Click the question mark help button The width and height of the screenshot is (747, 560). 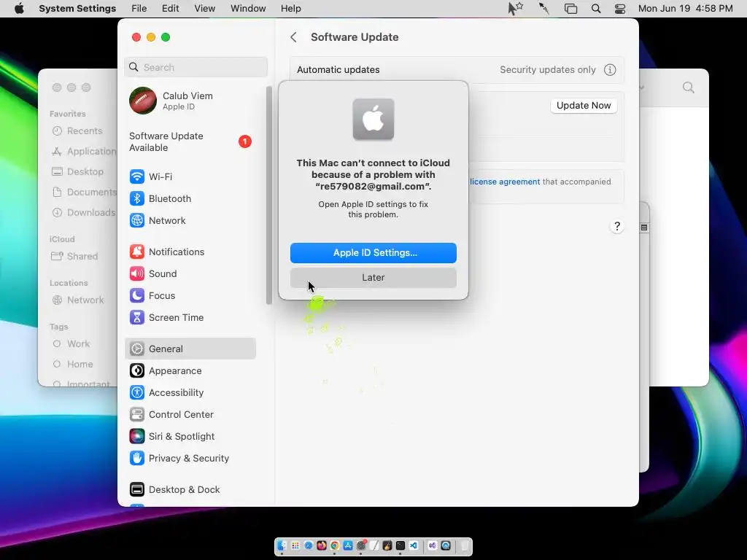coord(617,226)
